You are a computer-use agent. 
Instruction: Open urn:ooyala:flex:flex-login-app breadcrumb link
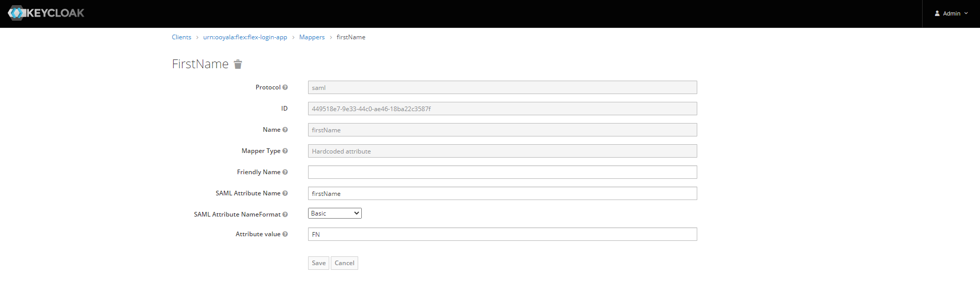coord(245,37)
